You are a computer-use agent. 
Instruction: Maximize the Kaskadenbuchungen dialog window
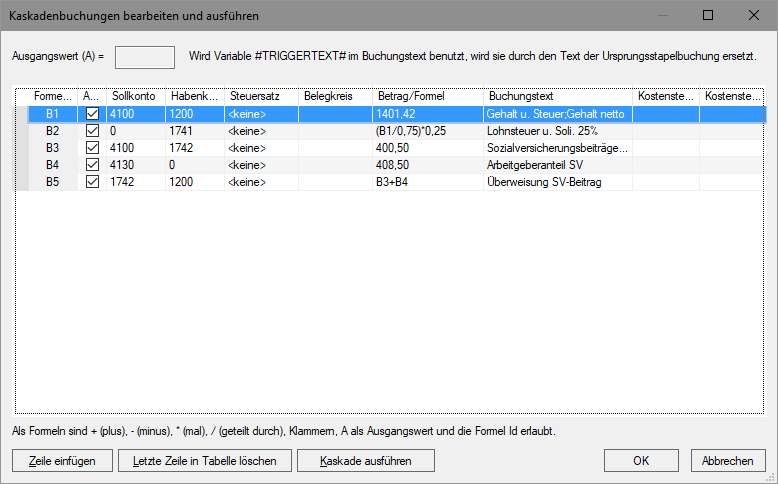[708, 15]
